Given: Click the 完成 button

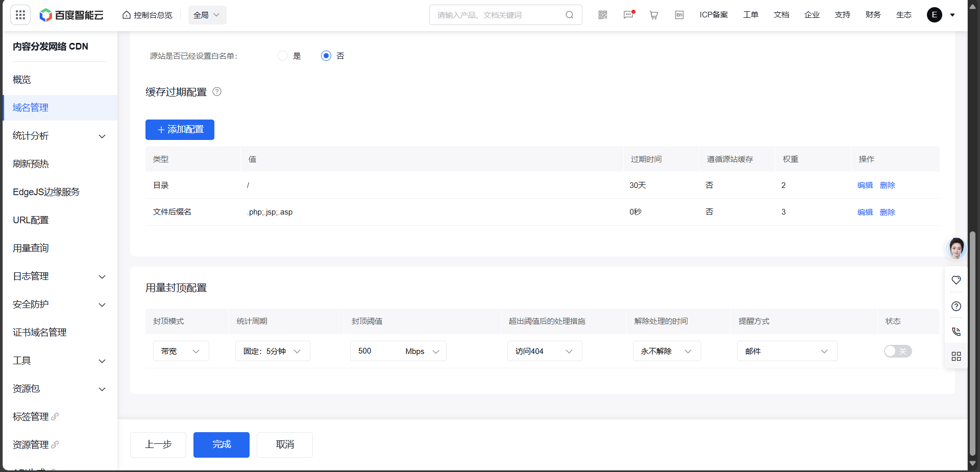Looking at the screenshot, I should pyautogui.click(x=222, y=444).
